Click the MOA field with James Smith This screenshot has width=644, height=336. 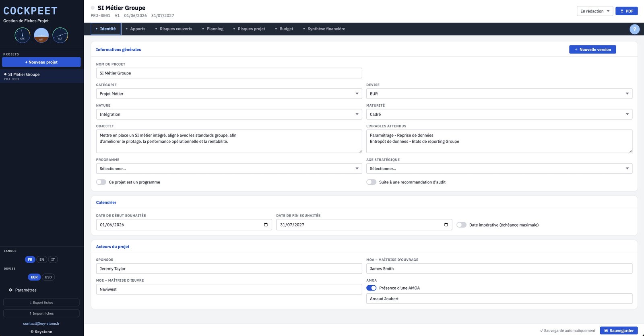point(499,269)
